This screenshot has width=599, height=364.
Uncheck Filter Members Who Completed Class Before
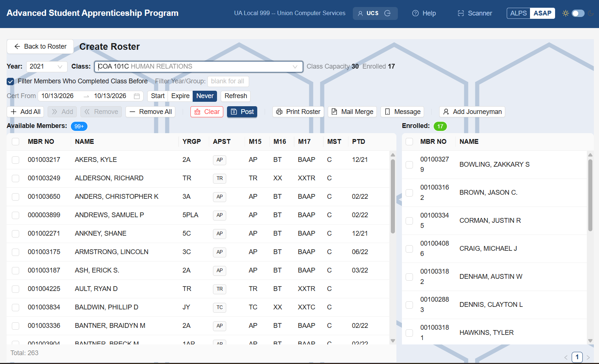pyautogui.click(x=10, y=82)
